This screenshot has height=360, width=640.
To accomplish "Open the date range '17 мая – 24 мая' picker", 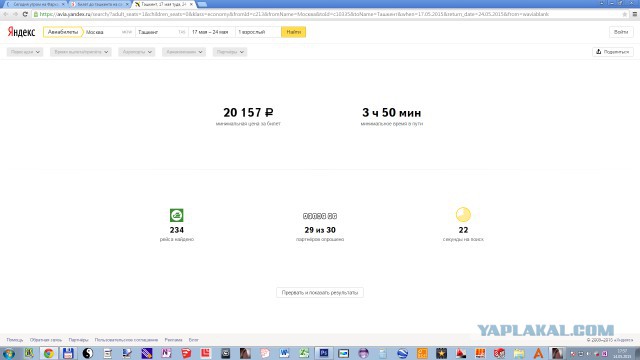I will 212,32.
